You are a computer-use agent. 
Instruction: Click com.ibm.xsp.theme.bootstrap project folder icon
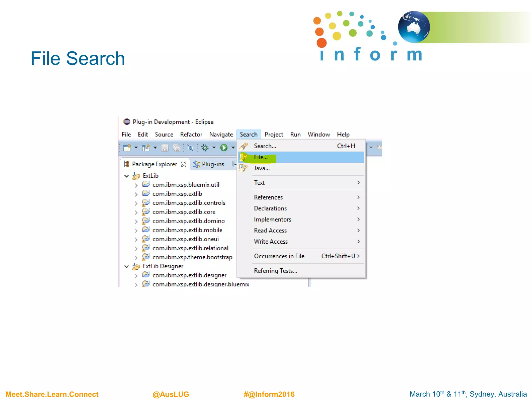(146, 257)
